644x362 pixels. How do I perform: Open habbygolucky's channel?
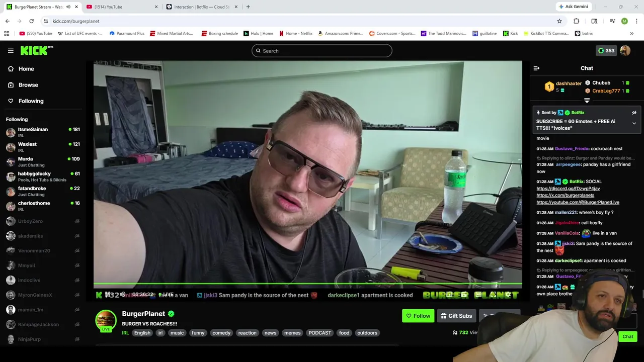pyautogui.click(x=43, y=176)
